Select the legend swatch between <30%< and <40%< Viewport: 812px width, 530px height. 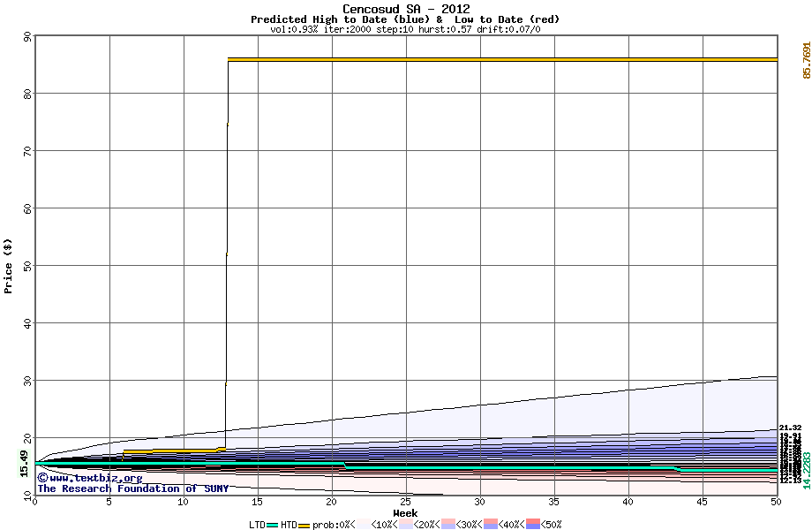click(491, 524)
